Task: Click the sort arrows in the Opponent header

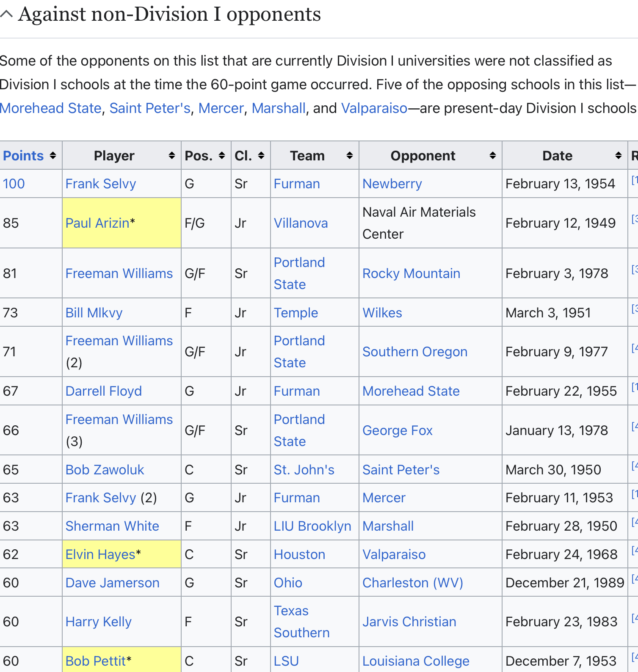Action: point(493,156)
